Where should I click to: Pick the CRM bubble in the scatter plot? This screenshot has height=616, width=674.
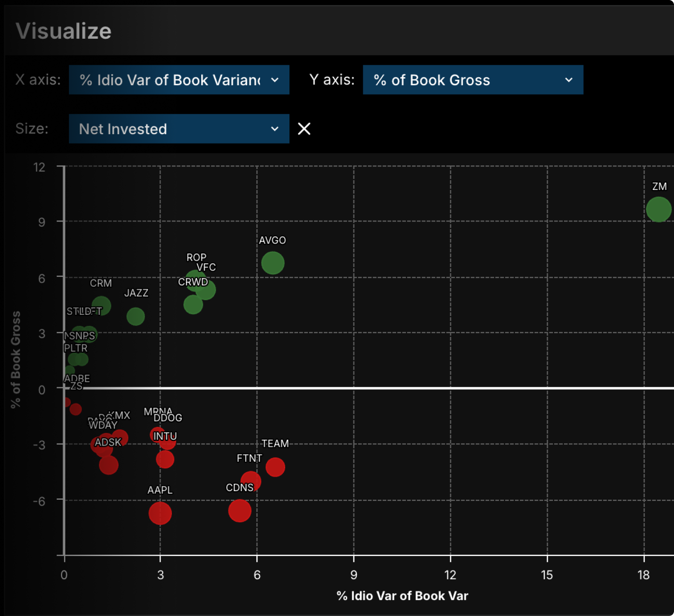click(101, 305)
